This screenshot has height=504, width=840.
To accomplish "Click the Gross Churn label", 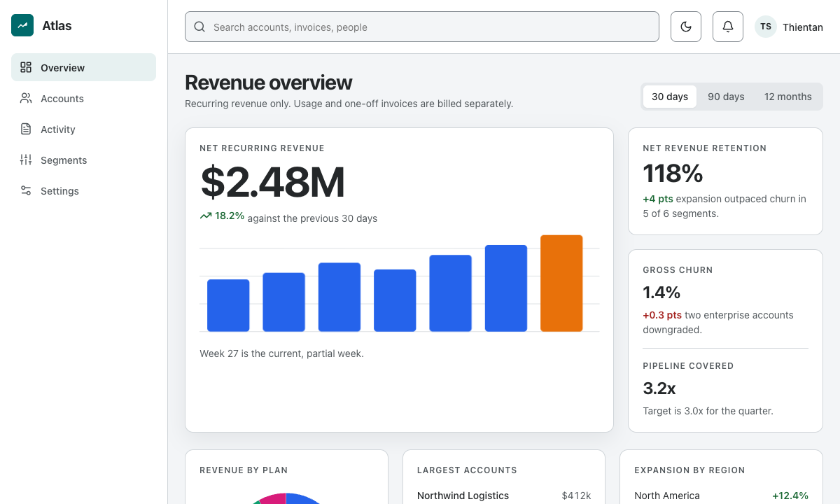I will pos(678,270).
